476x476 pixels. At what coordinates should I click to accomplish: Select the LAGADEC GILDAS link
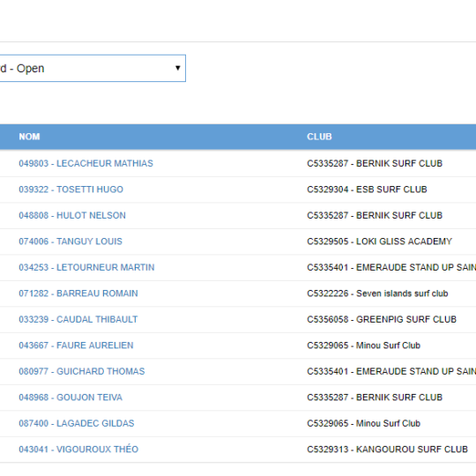[x=77, y=423]
